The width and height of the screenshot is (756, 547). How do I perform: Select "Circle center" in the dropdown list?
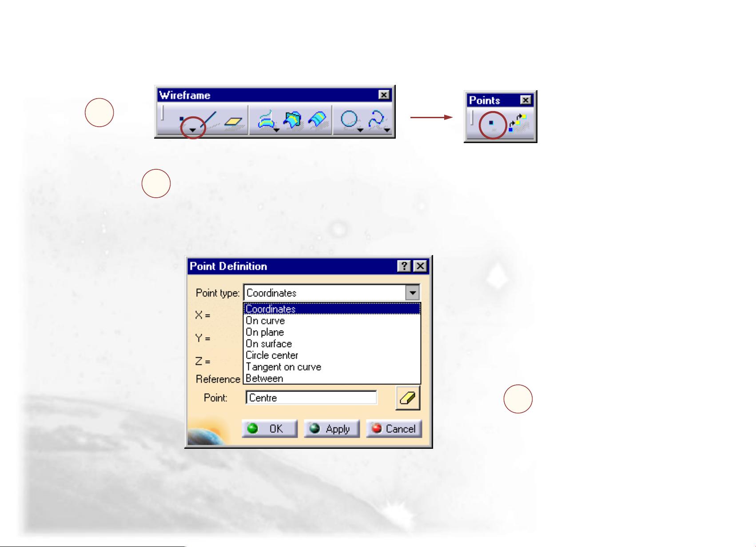coord(272,355)
